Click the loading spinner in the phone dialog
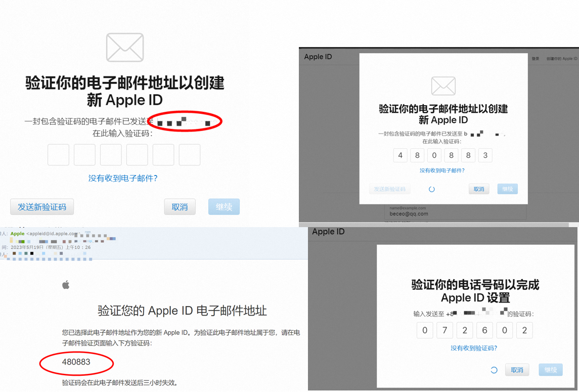The image size is (579, 392). [494, 370]
